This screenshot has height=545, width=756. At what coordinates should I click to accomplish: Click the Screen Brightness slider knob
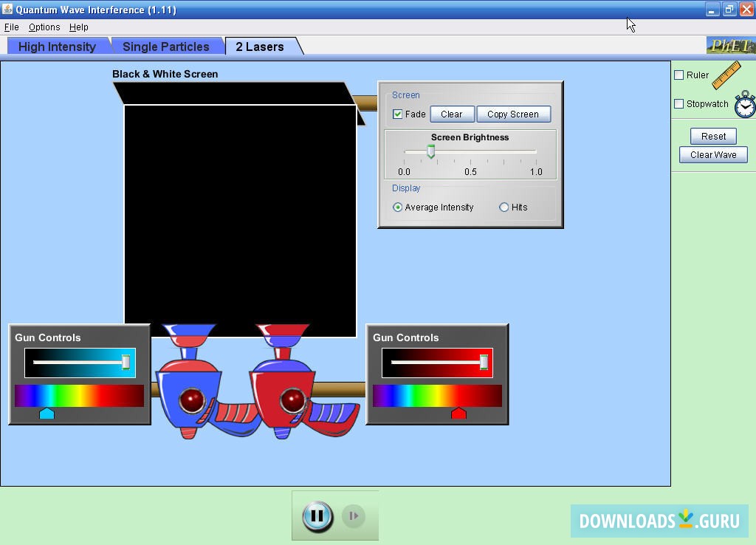tap(431, 152)
